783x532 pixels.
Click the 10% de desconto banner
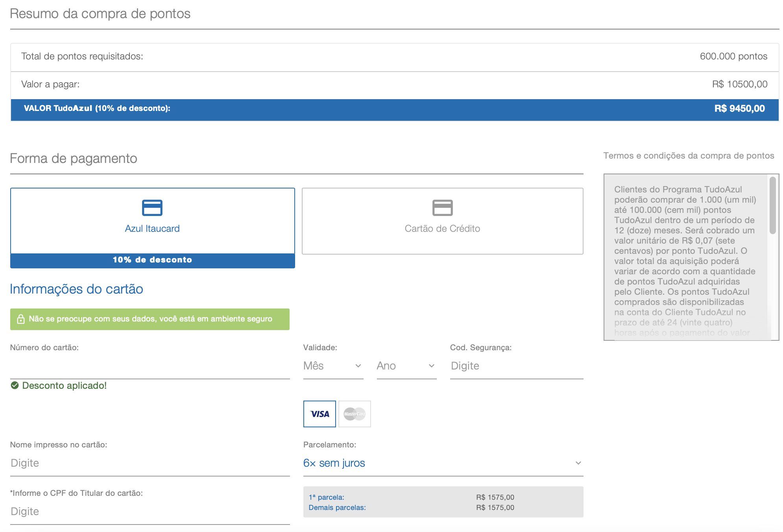tap(152, 260)
